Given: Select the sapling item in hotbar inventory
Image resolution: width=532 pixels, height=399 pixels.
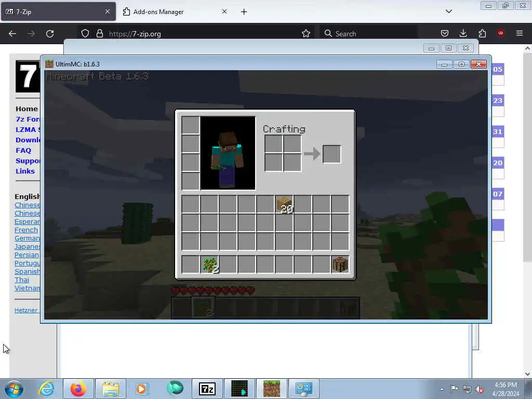Looking at the screenshot, I should (x=210, y=265).
